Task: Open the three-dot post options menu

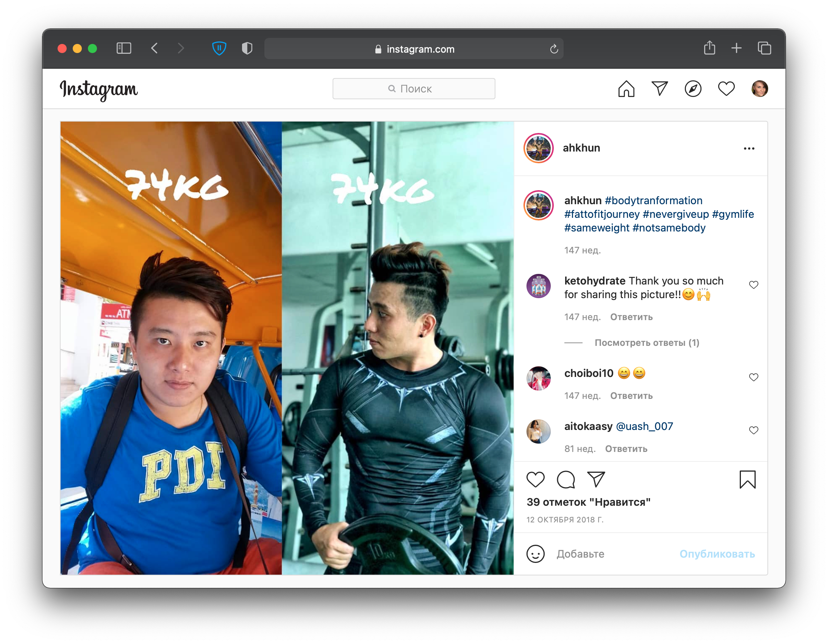Action: point(749,148)
